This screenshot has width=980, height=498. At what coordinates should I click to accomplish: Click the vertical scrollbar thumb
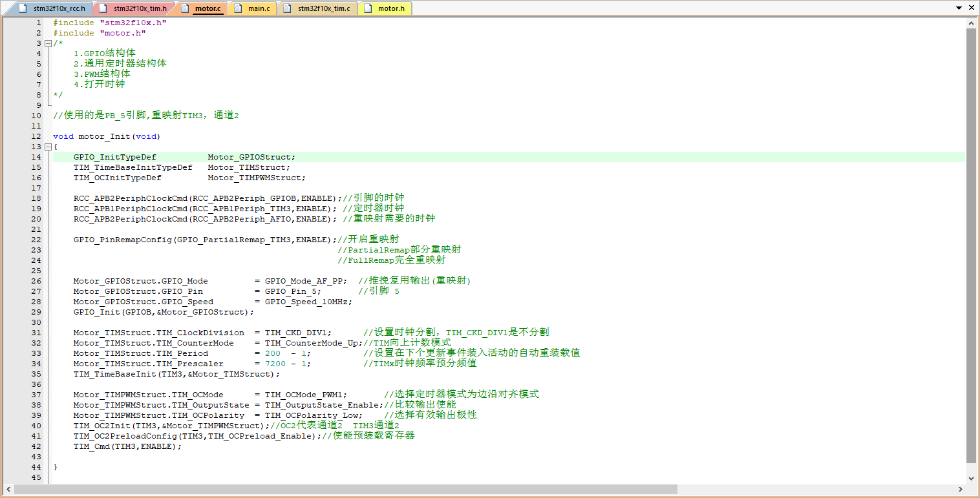[x=971, y=245]
